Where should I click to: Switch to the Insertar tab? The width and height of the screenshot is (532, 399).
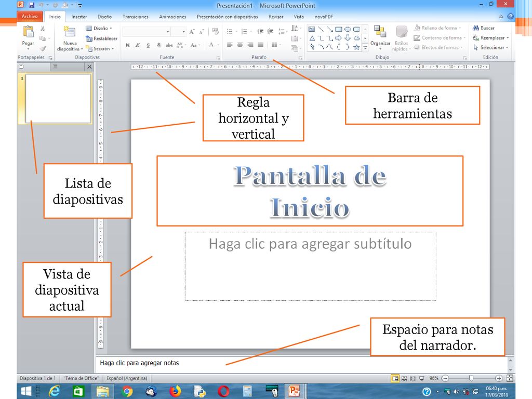[79, 17]
